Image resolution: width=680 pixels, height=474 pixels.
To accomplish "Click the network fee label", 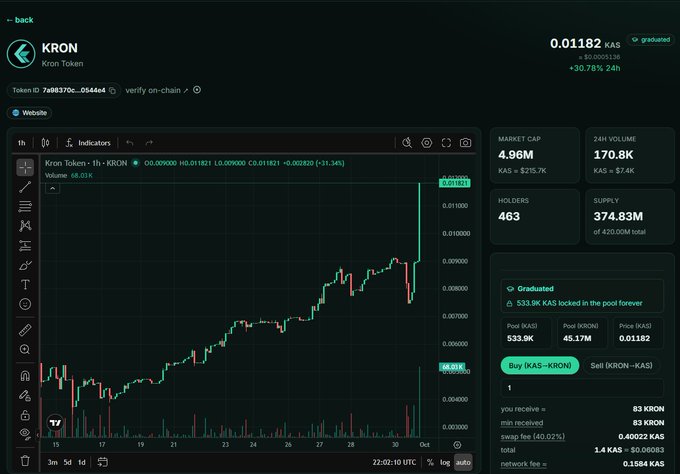I will tap(523, 464).
